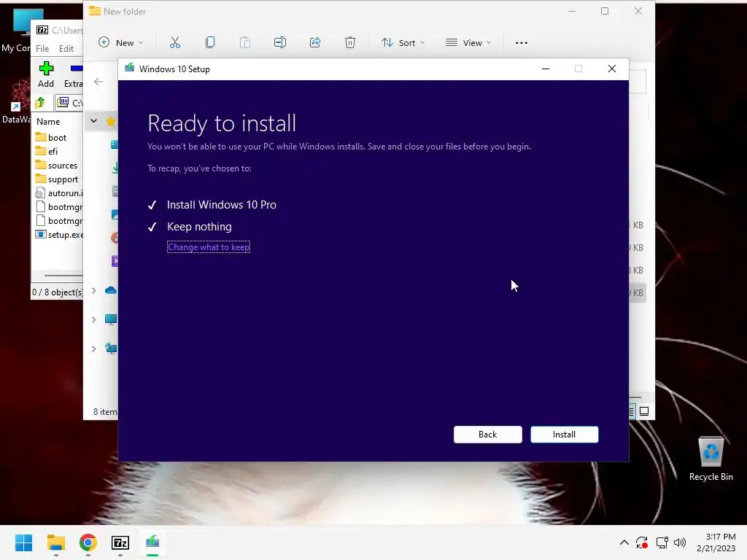This screenshot has width=747, height=560.
Task: Open Google Chrome from the taskbar
Action: 88,542
